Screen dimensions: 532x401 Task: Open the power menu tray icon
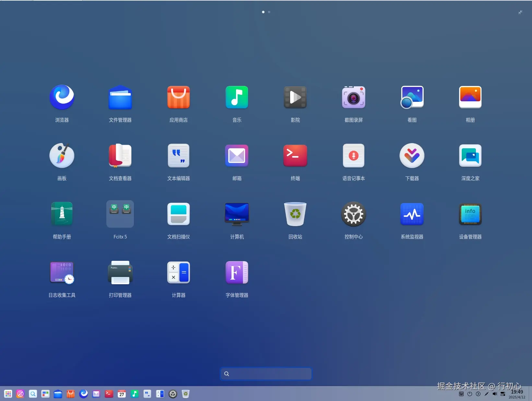point(470,394)
